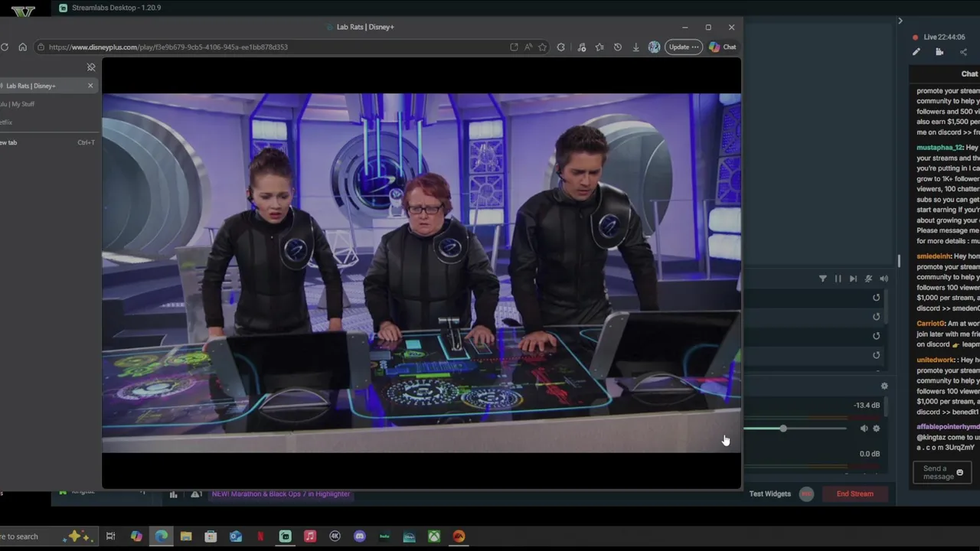Screen dimensions: 980x551
Task: Open unitedwork chat username
Action: [936, 360]
